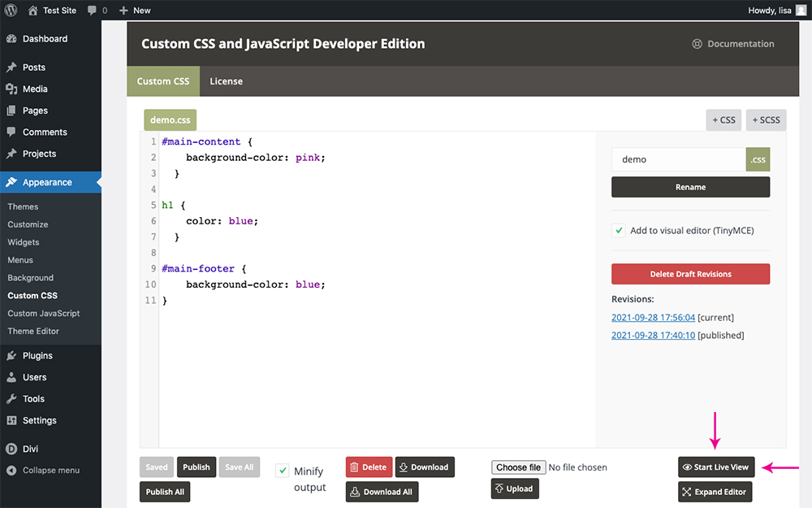Click upload arrow icon on Upload button
The height and width of the screenshot is (508, 812).
[x=499, y=488]
